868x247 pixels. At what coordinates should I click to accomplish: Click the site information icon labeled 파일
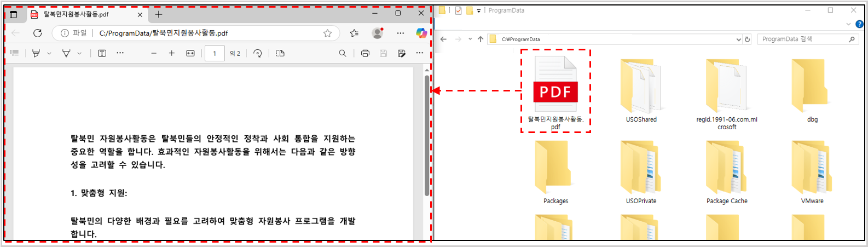pyautogui.click(x=74, y=33)
